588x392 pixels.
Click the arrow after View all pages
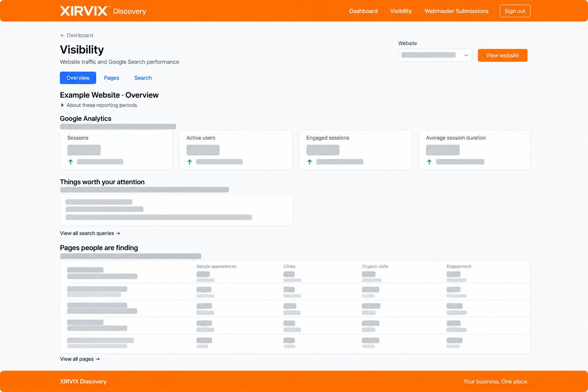[98, 359]
